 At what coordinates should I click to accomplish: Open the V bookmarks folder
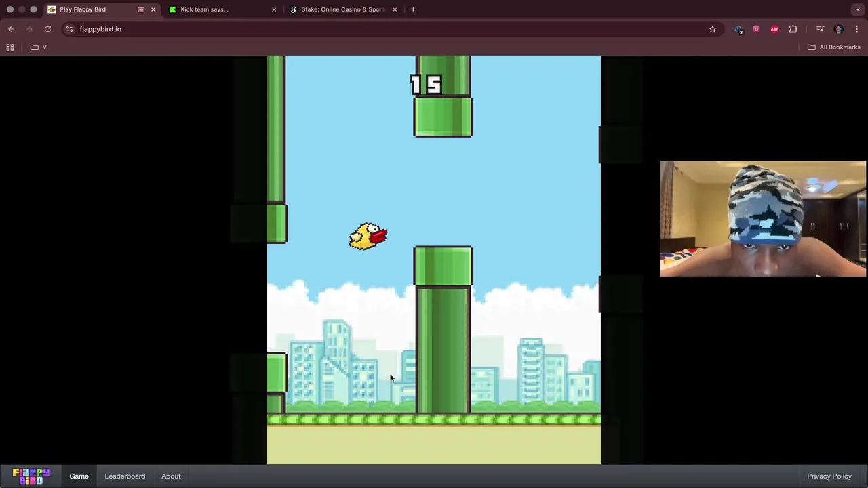point(39,47)
